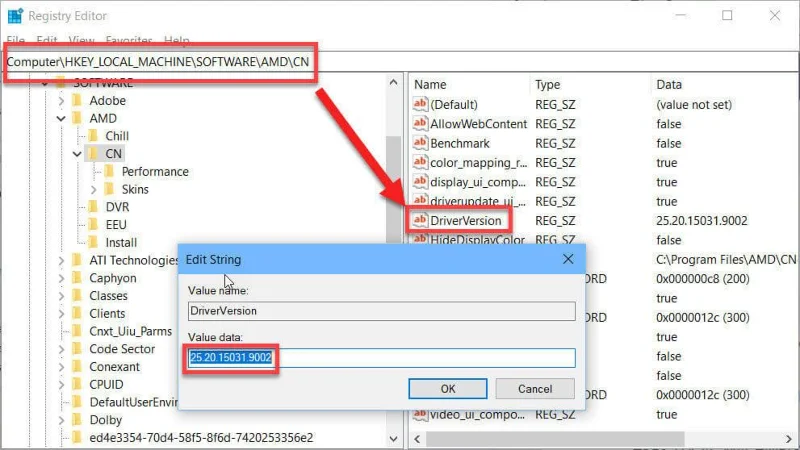The width and height of the screenshot is (800, 450).
Task: Click the values pane horizontal scrollbar thumb
Action: (555, 439)
